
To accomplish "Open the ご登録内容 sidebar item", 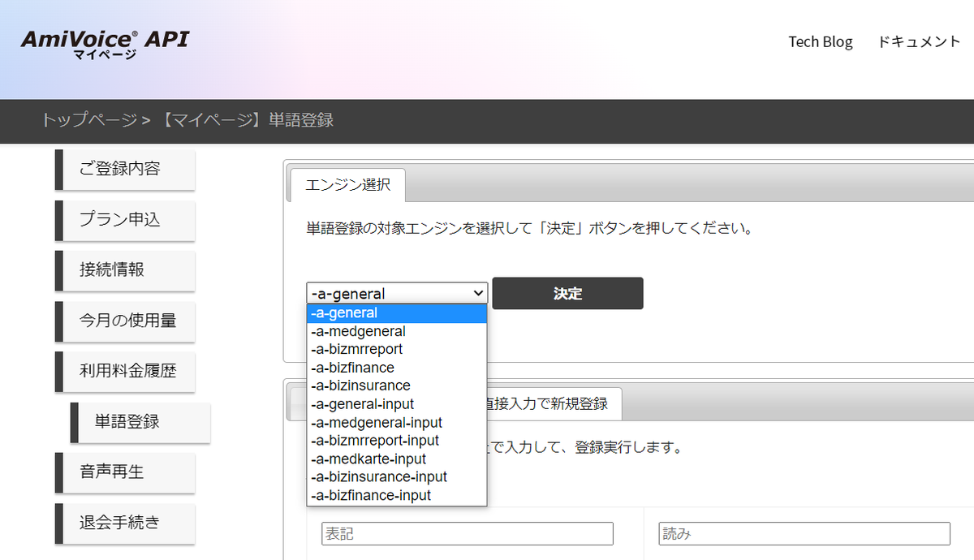I will pos(127,170).
